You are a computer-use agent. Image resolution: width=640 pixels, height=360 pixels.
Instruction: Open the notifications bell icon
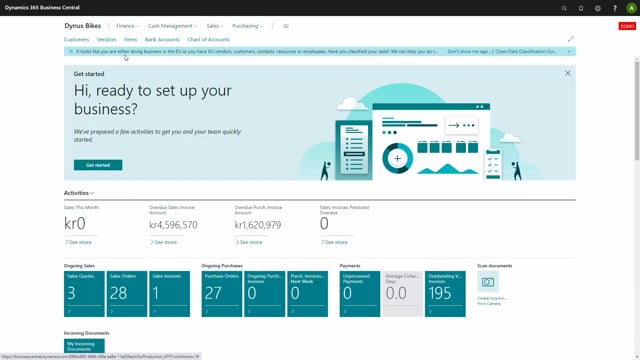pos(581,8)
